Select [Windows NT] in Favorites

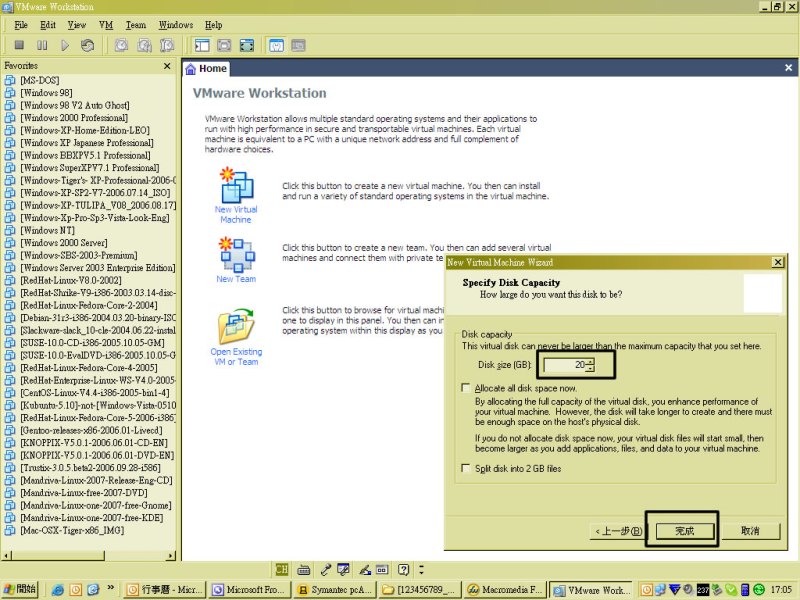click(47, 230)
